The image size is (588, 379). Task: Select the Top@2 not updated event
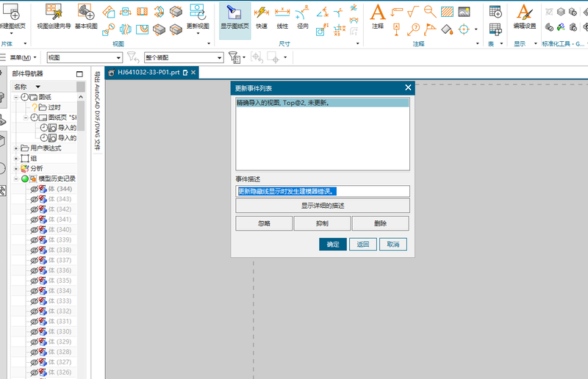coord(323,103)
